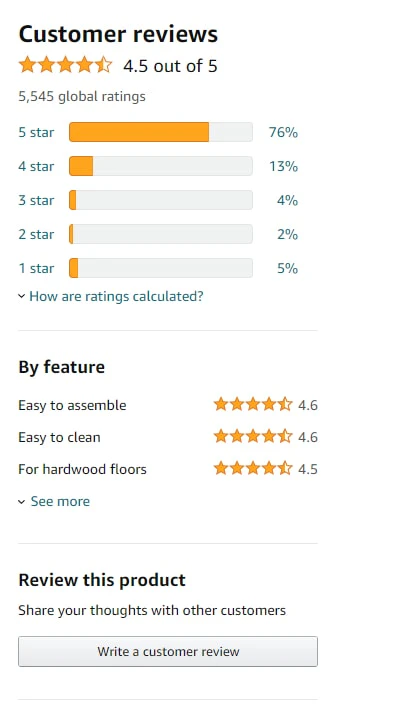The width and height of the screenshot is (406, 710).
Task: View 1 star reviews
Action: click(x=36, y=268)
